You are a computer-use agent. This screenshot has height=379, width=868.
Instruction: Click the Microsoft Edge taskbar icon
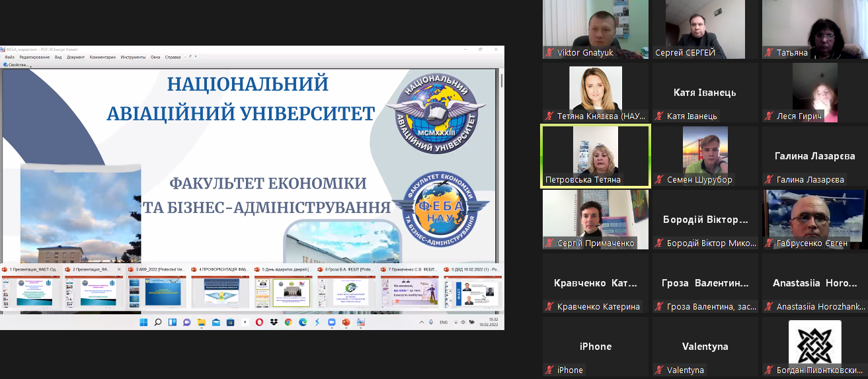303,322
